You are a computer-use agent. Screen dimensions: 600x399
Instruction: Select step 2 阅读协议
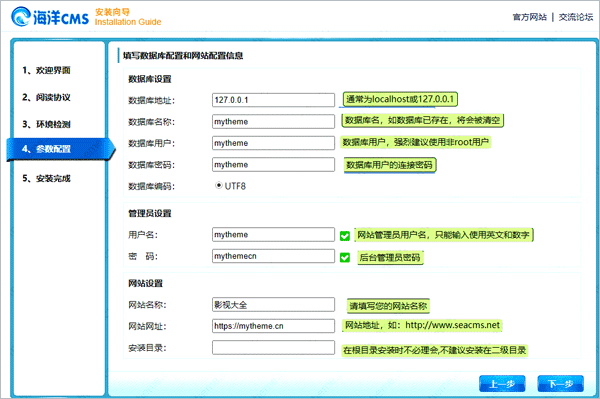pos(46,98)
